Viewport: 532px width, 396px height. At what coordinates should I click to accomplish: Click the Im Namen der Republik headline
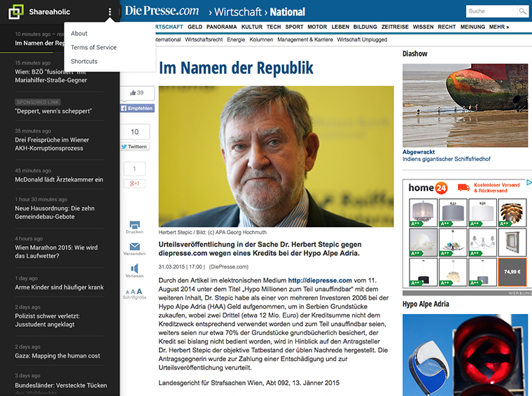[236, 68]
